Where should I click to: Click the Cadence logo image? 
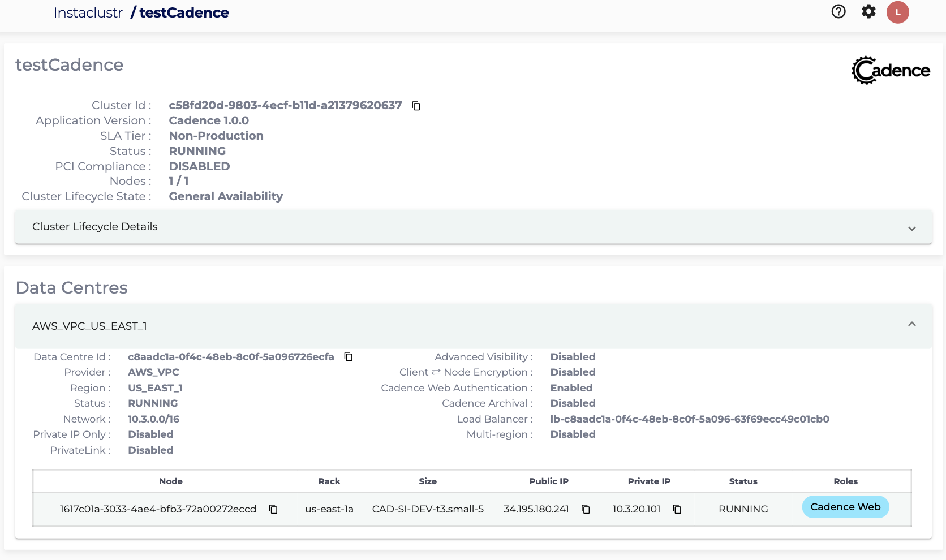891,71
